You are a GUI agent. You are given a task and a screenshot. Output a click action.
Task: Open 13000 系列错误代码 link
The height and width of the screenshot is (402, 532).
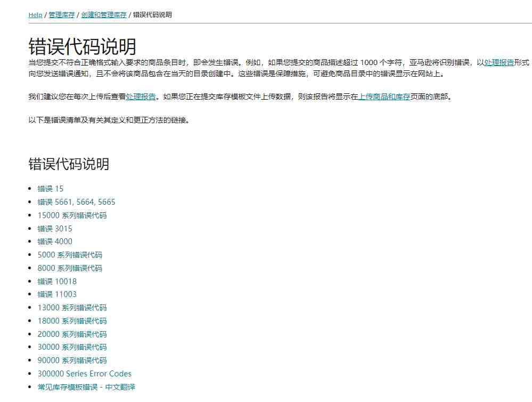coord(72,307)
